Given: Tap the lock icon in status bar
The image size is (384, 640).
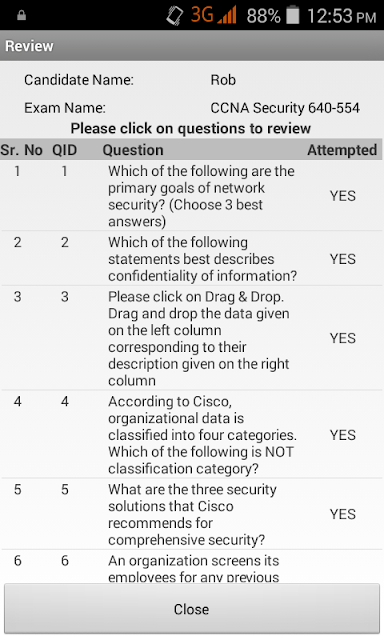Looking at the screenshot, I should pos(22,16).
